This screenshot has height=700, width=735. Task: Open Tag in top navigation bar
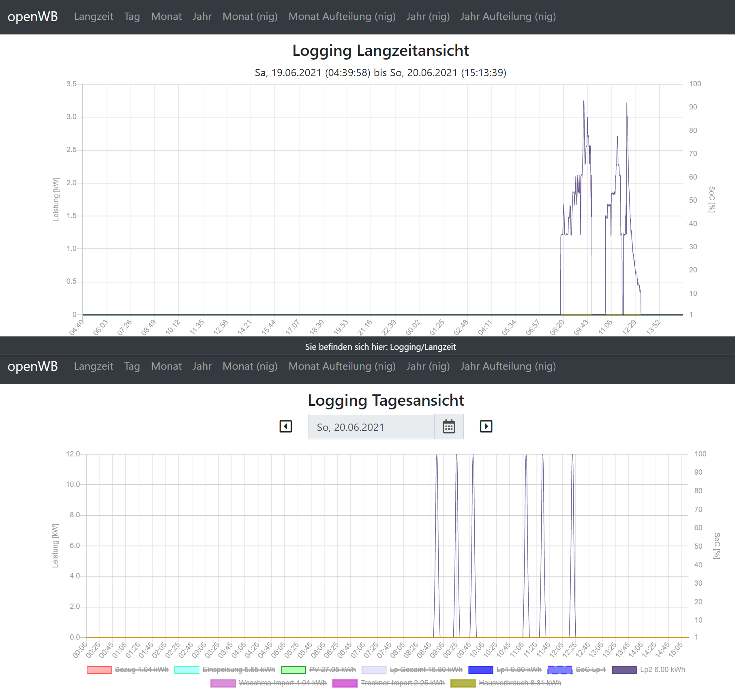(x=132, y=17)
